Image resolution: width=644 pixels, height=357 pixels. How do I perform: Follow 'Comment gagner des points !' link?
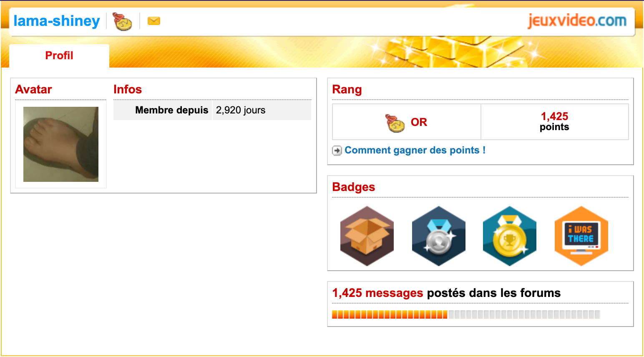pos(415,150)
